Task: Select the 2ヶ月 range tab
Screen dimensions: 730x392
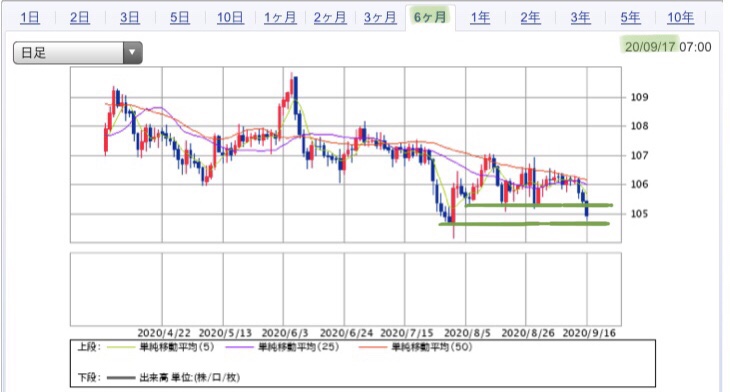Action: [x=330, y=18]
